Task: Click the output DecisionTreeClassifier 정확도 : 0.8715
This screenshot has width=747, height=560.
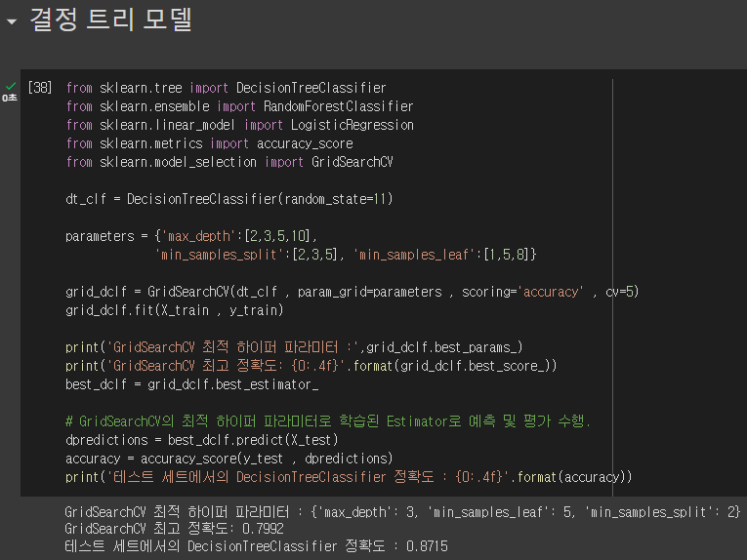Action: click(x=256, y=545)
